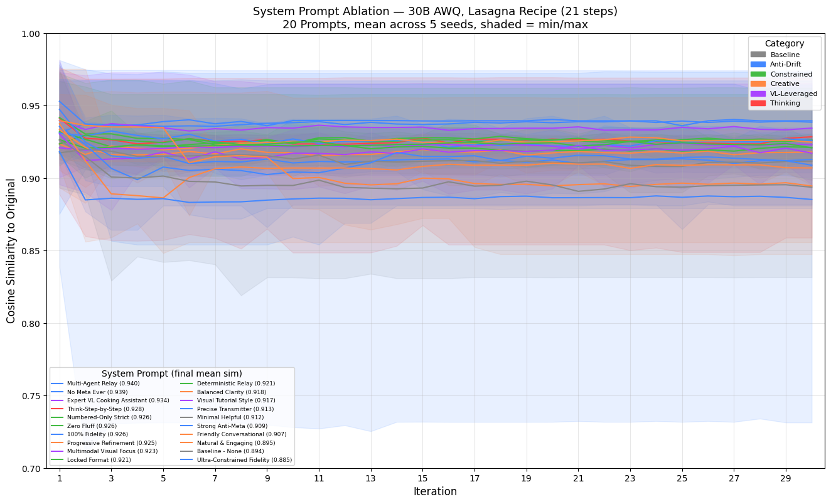Click the orange Creative legend swatch
This screenshot has height=504, width=831.
point(758,84)
